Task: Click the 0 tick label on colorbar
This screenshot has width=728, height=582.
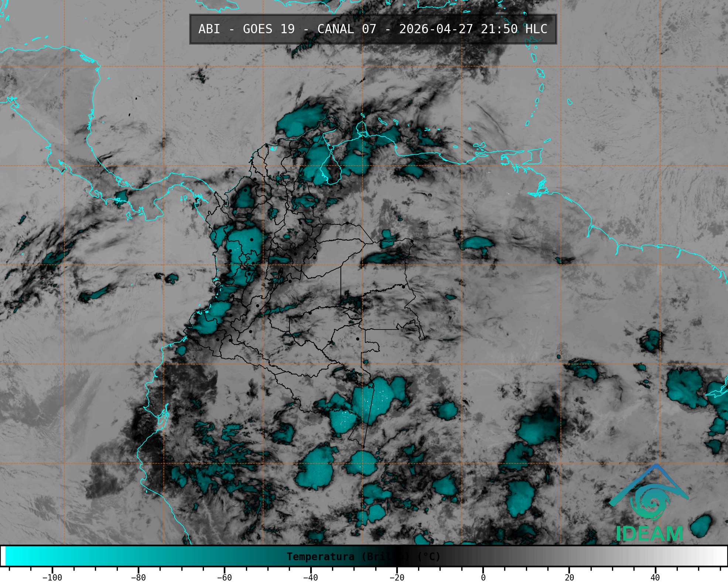Action: pos(483,578)
